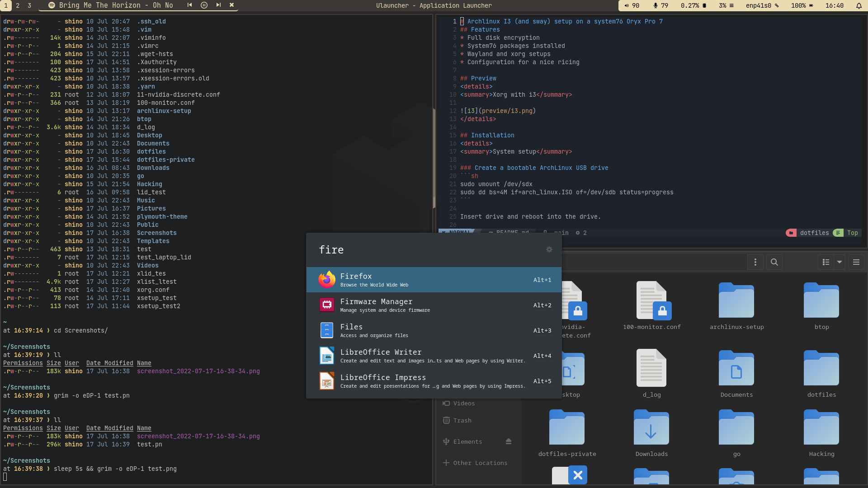868x488 pixels.
Task: Skip to next track in the bar
Action: (218, 5)
